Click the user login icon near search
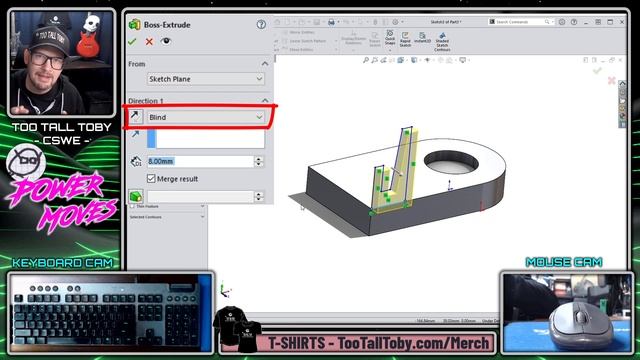Image resolution: width=640 pixels, height=360 pixels. click(562, 22)
